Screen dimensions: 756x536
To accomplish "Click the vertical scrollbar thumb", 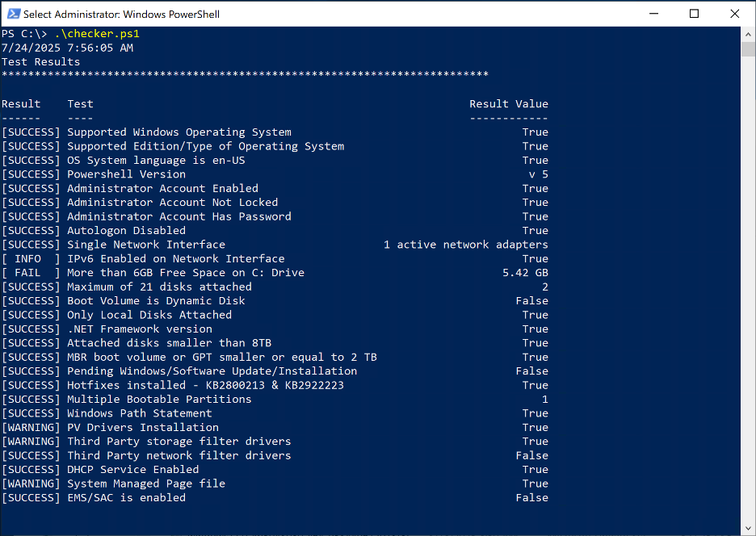I will tap(748, 49).
